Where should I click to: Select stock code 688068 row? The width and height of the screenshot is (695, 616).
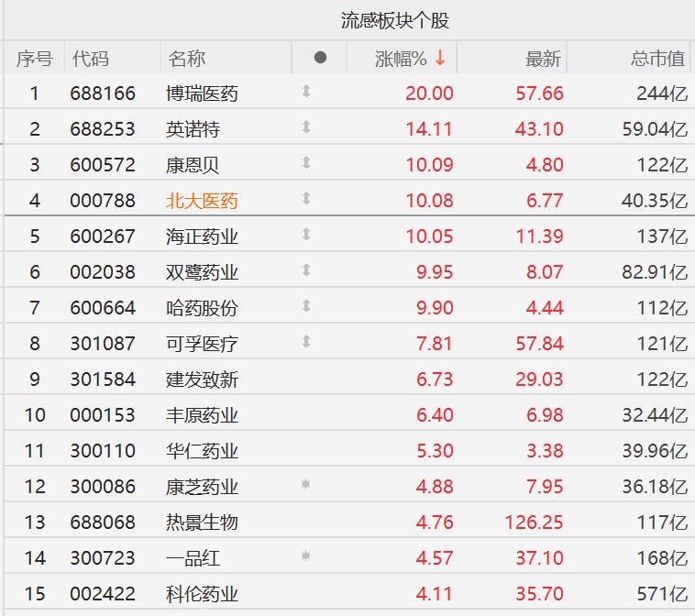pos(347,522)
